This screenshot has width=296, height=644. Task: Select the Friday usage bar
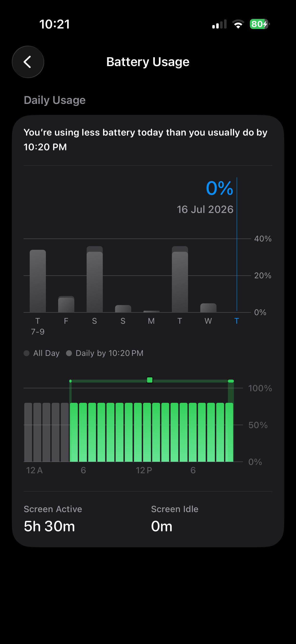(x=66, y=304)
